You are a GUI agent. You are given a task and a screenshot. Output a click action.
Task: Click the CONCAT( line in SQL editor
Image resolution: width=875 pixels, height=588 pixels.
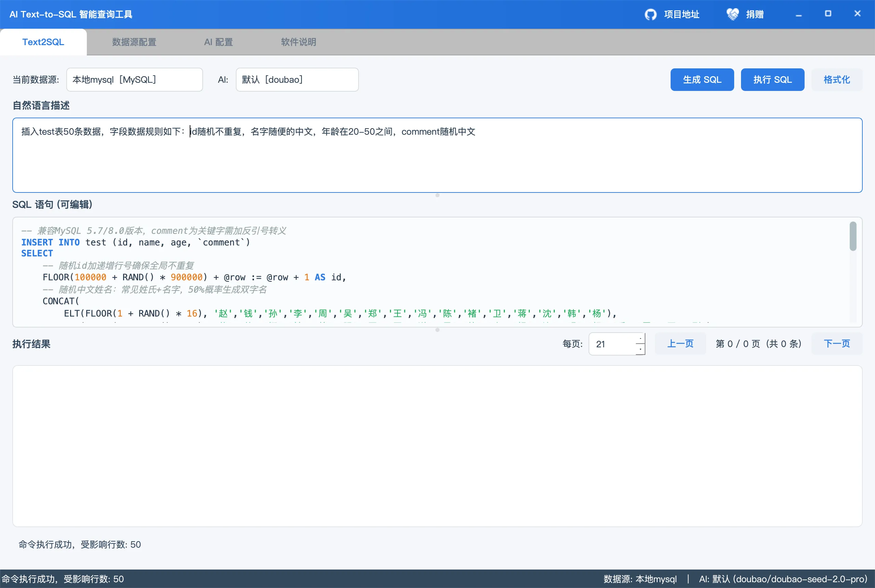(x=61, y=301)
